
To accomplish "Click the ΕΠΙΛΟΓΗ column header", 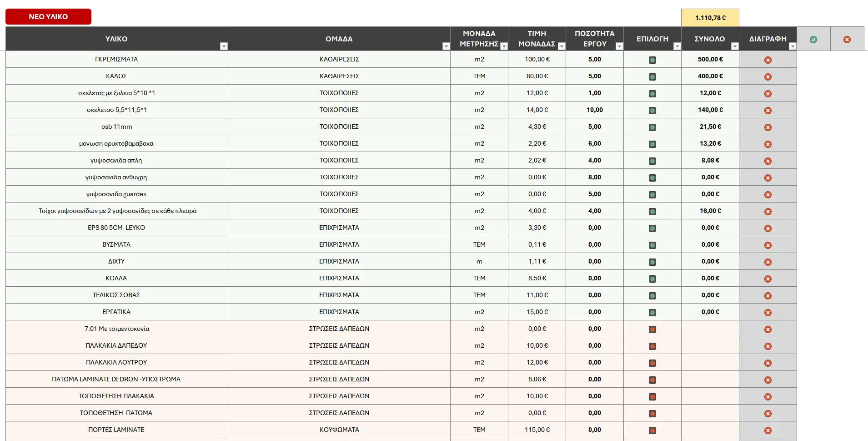I will tap(652, 39).
